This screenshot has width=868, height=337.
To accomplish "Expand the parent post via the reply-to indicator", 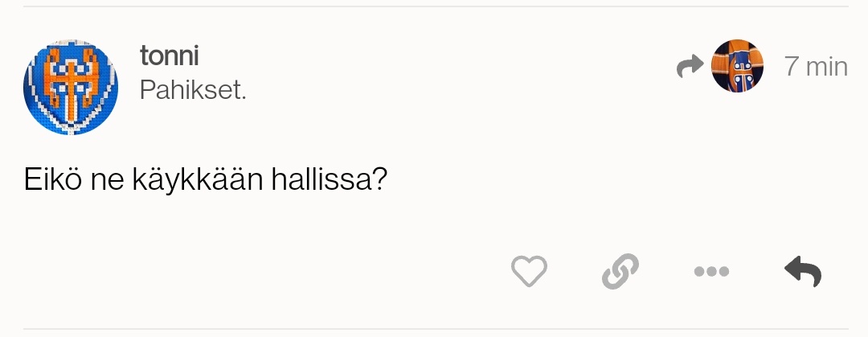I will coord(690,67).
